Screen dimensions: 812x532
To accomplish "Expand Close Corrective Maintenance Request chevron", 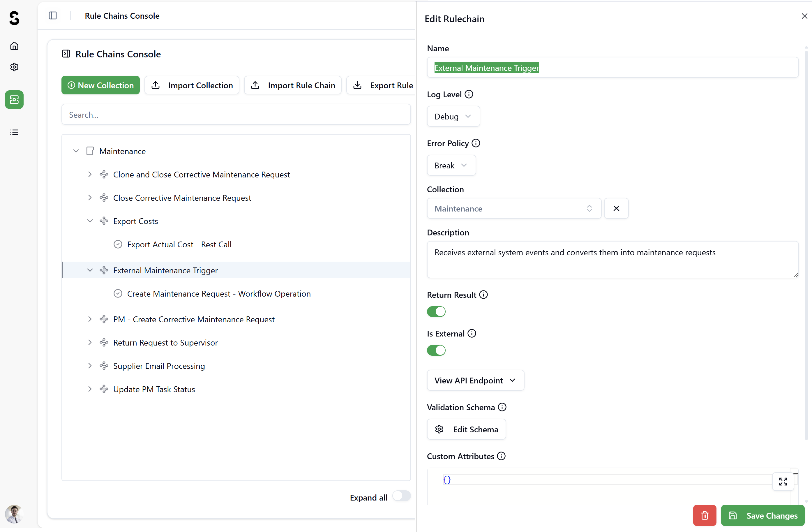I will pyautogui.click(x=90, y=198).
